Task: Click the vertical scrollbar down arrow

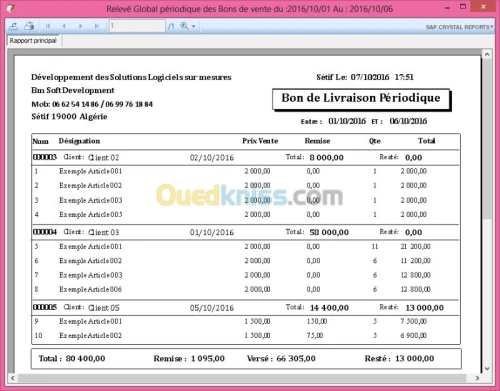Action: click(x=487, y=368)
